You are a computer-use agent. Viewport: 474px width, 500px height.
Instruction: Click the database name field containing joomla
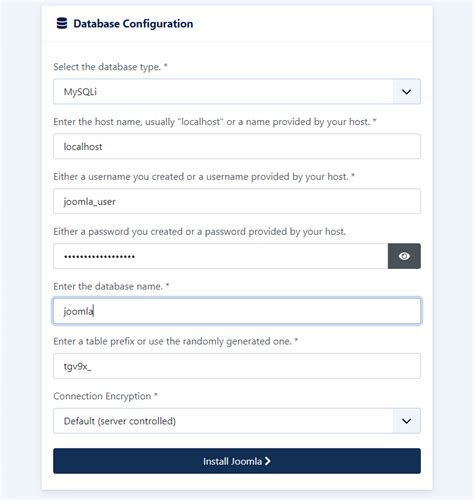pos(237,311)
